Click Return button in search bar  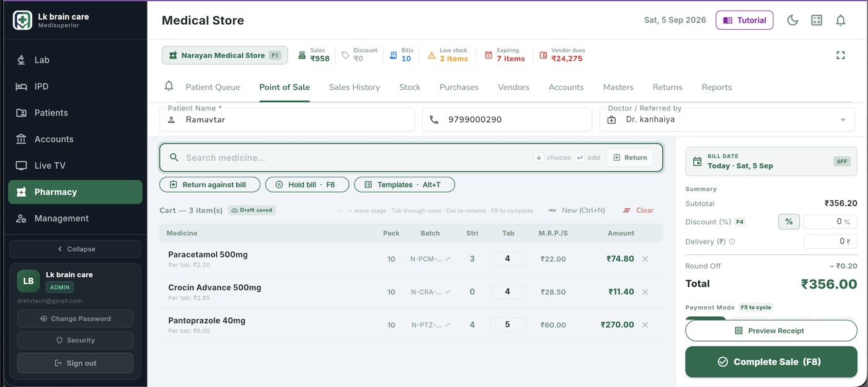pos(630,158)
